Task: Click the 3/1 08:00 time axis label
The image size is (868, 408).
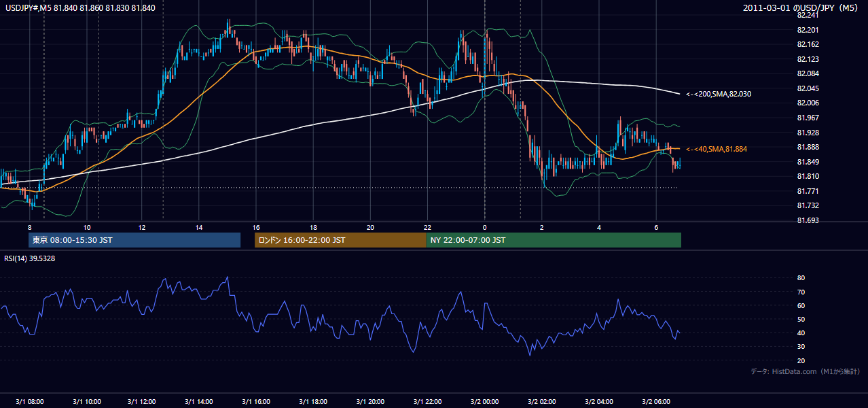Action: [x=29, y=401]
